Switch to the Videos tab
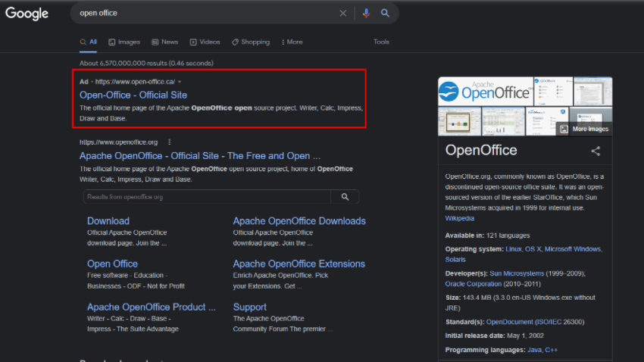Viewport: 644px width, 362px height. [x=205, y=42]
